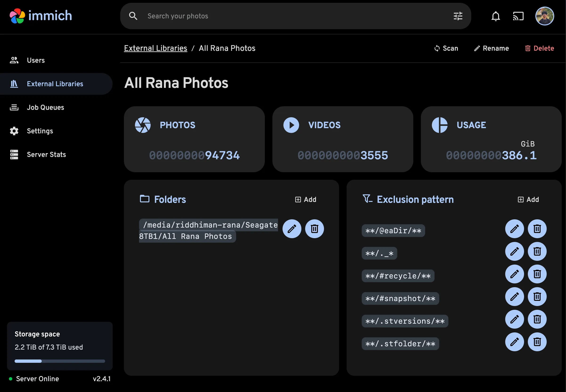Click the Search your photos field
The image size is (566, 392).
[x=295, y=16]
